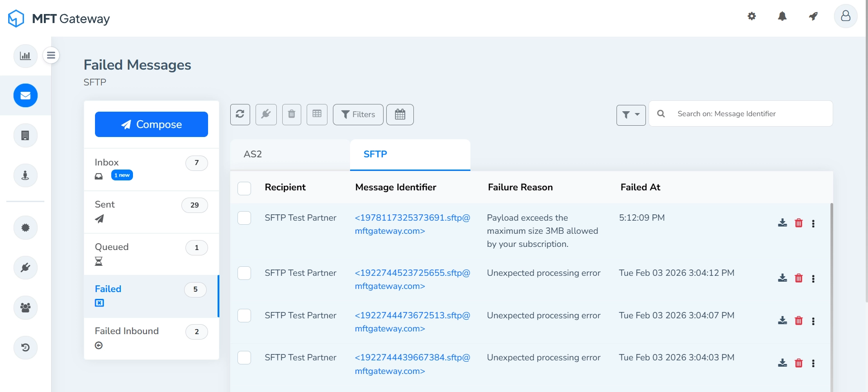Open more options for 3:04:07 PM row
Screen dimensions: 868x392
pos(813,321)
